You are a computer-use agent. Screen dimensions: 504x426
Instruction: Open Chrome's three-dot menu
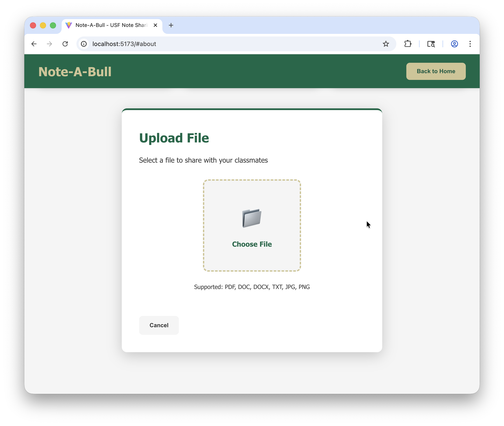[470, 44]
